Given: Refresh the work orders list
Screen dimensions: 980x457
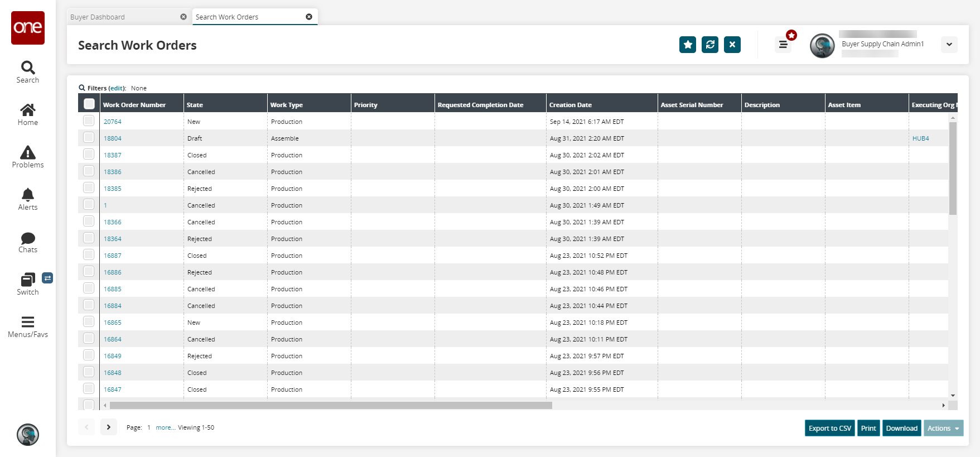Looking at the screenshot, I should pos(710,45).
